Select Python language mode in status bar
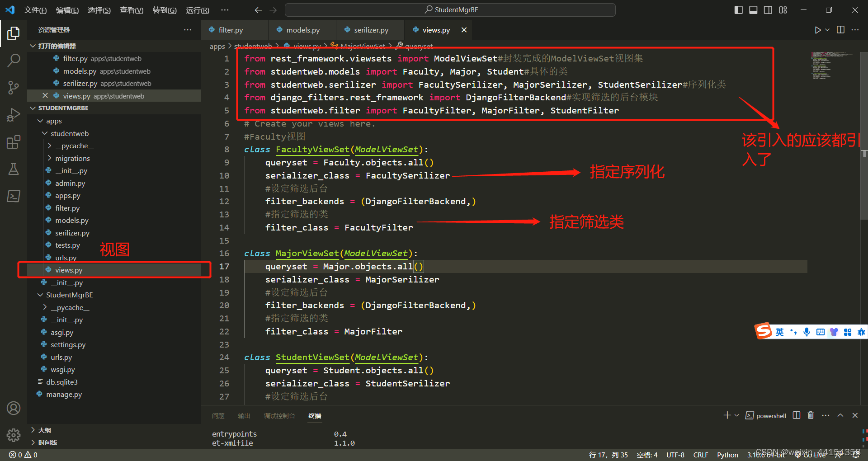Image resolution: width=868 pixels, height=461 pixels. [x=727, y=455]
